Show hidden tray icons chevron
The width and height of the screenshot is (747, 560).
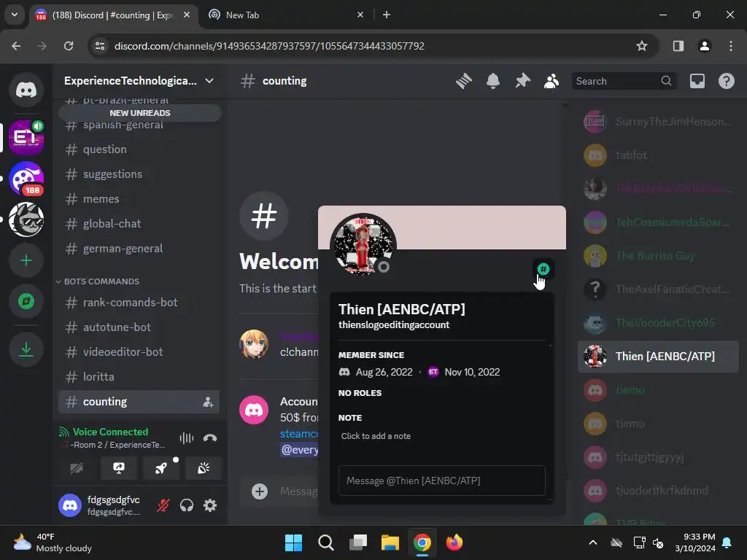[x=592, y=542]
